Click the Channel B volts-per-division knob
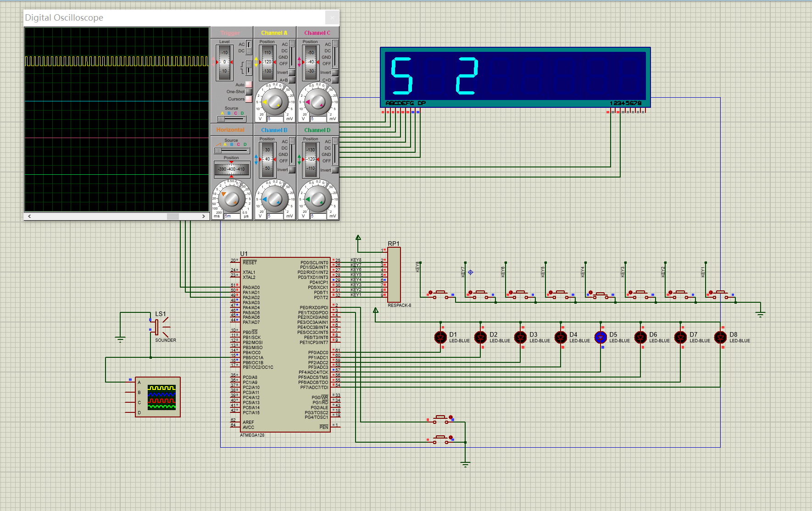Screen dimensions: 812x511 pos(274,200)
